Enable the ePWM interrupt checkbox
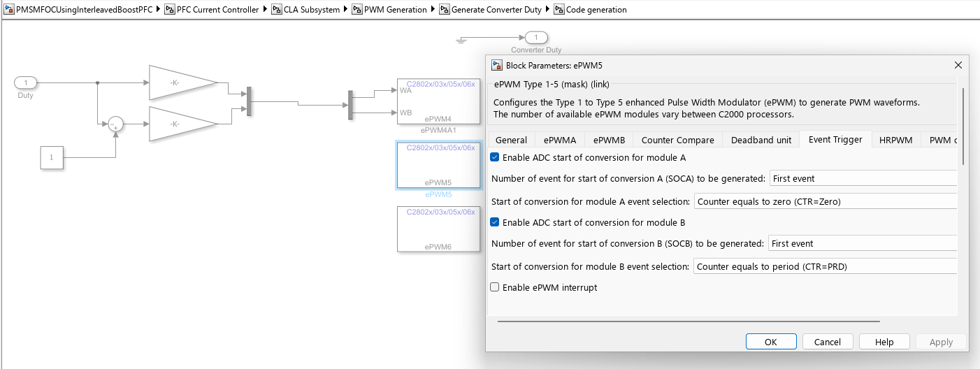 point(496,287)
